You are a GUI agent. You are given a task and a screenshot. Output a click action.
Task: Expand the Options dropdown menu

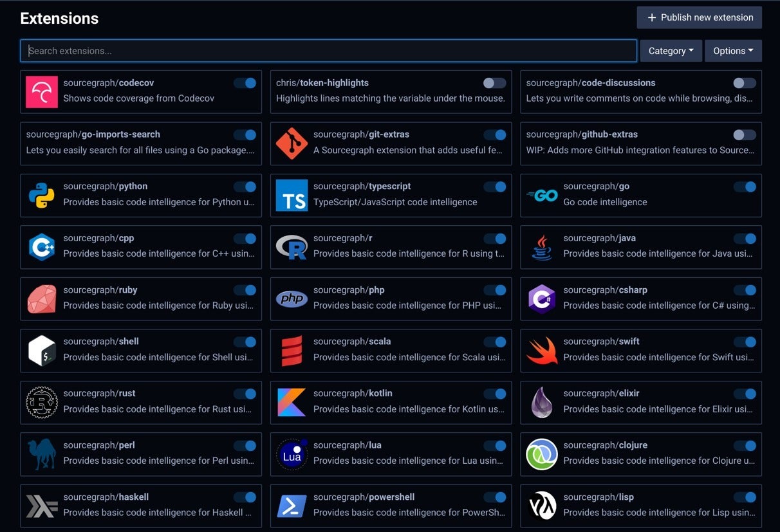click(x=733, y=51)
